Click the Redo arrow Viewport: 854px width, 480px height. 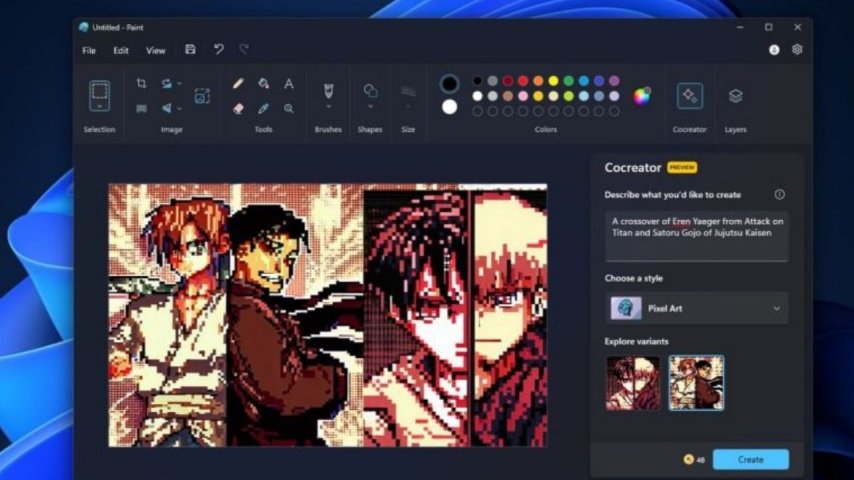click(244, 50)
